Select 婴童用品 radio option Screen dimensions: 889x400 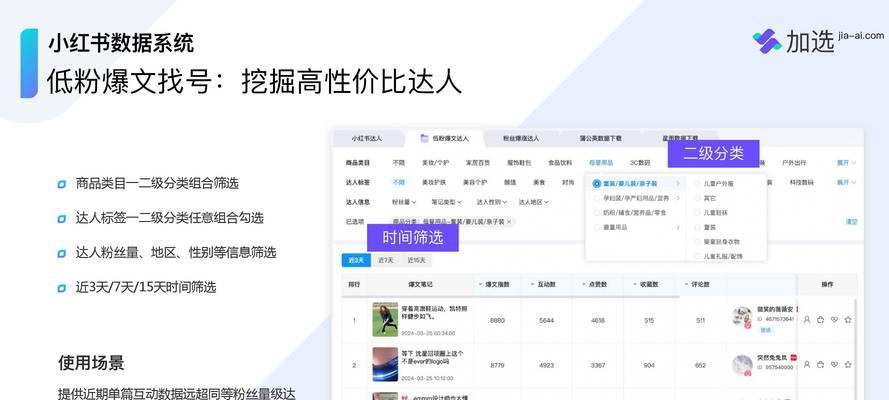596,227
